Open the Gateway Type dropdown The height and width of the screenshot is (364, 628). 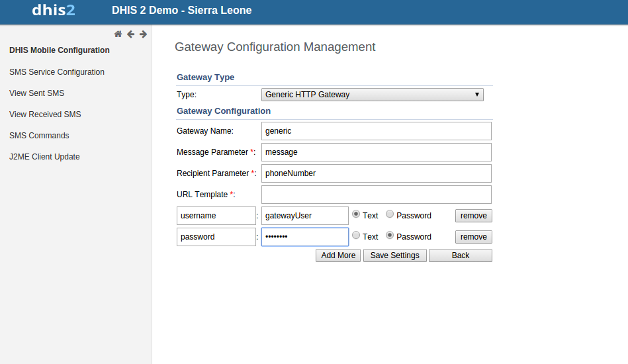(x=373, y=95)
